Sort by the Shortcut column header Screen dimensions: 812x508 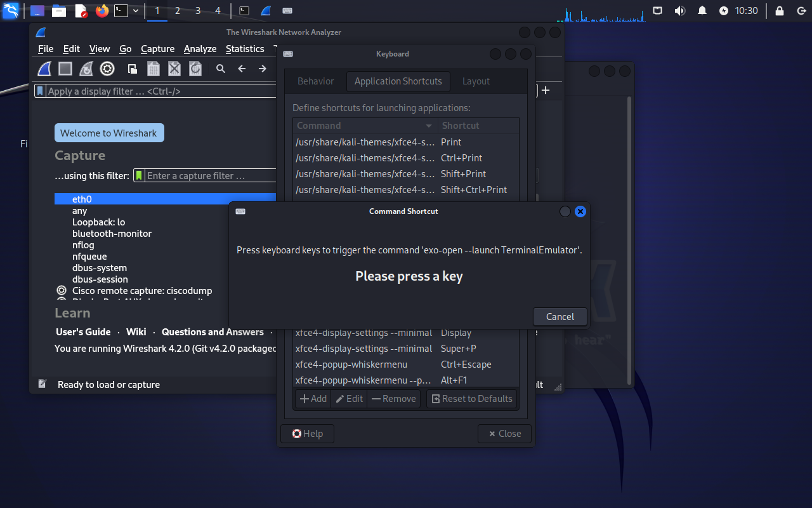point(478,126)
